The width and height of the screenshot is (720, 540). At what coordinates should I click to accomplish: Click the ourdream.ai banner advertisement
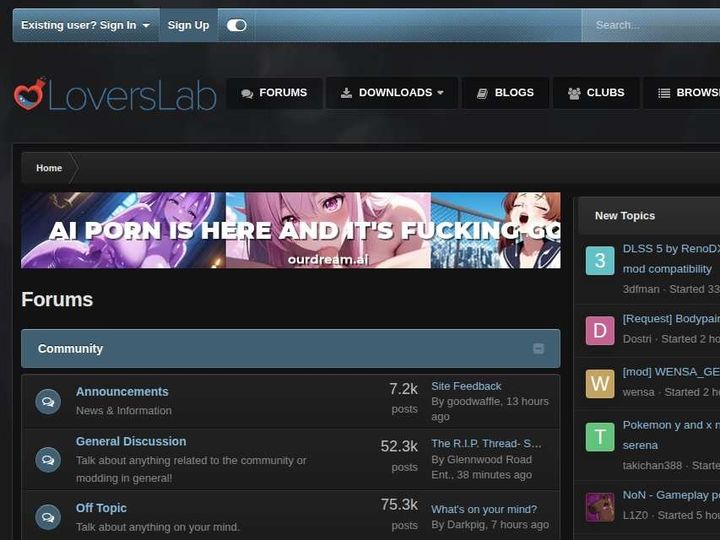[x=291, y=230]
